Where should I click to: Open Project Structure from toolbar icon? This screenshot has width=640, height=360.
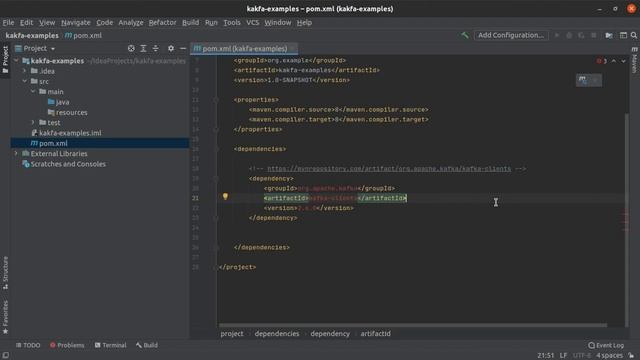(609, 36)
